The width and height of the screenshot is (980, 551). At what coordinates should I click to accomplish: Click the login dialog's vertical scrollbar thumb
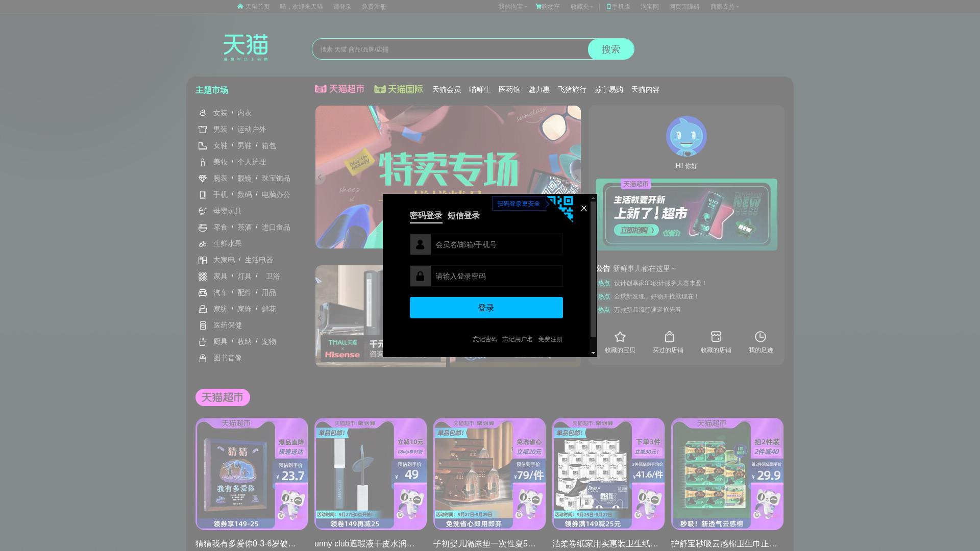593,269
